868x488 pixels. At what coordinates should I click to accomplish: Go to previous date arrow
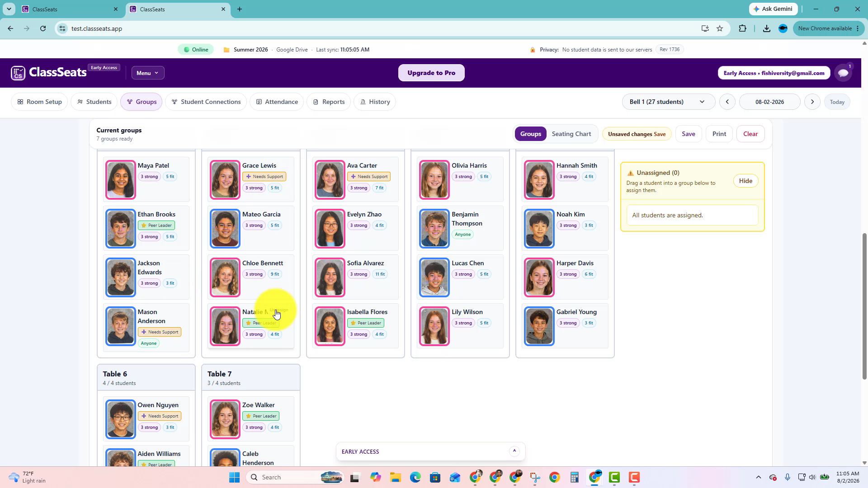[x=727, y=102]
